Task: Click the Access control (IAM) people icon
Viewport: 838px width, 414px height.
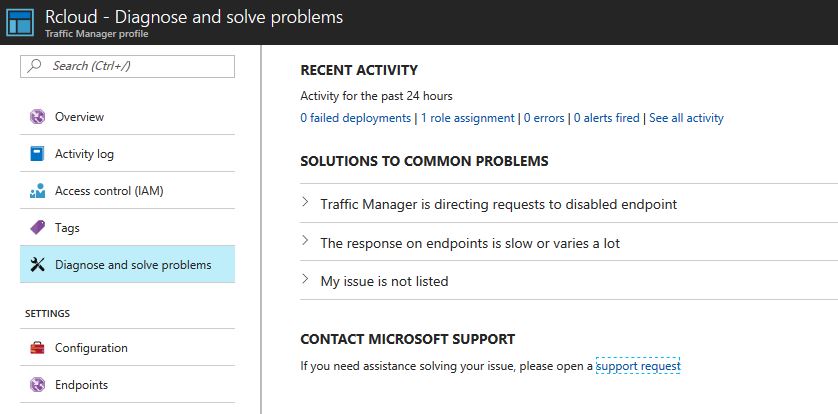Action: [x=37, y=191]
